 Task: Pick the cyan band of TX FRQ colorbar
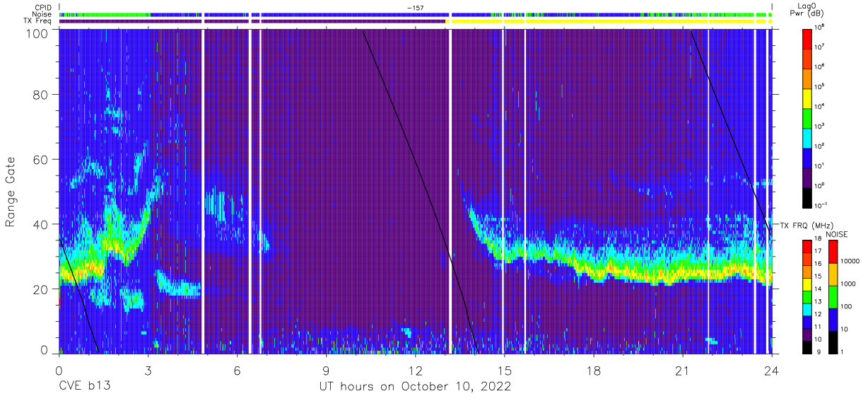pos(807,309)
